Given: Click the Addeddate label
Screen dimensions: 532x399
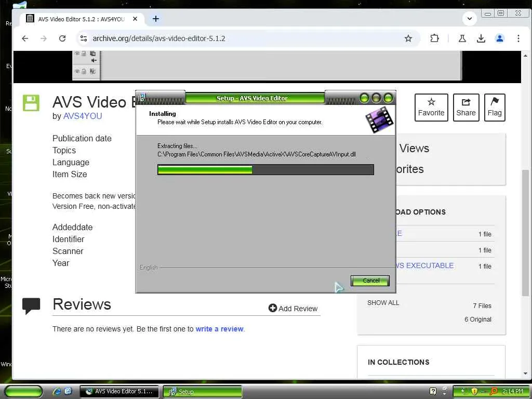Looking at the screenshot, I should [72, 228].
